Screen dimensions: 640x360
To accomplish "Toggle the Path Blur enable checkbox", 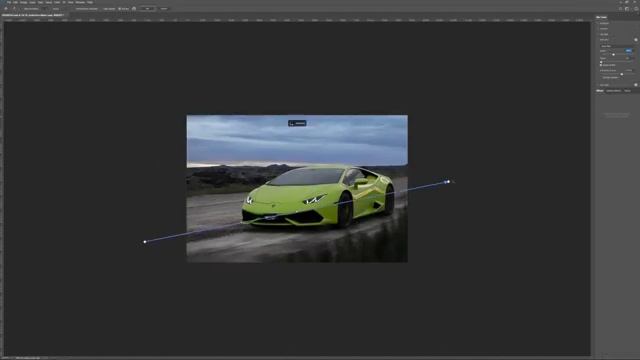I will [x=636, y=40].
